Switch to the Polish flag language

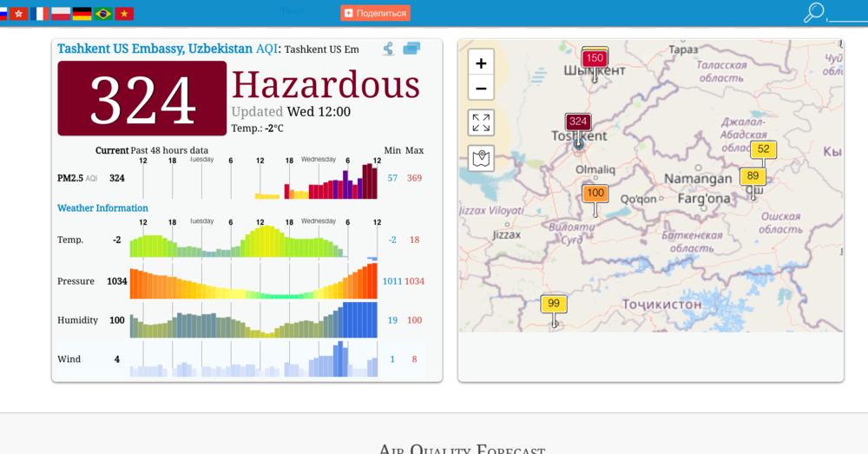point(61,13)
